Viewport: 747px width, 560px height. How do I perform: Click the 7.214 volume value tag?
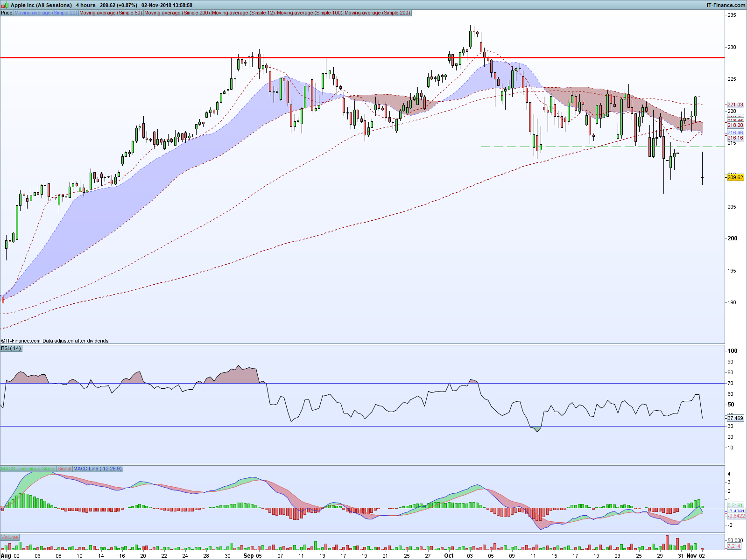tap(734, 546)
